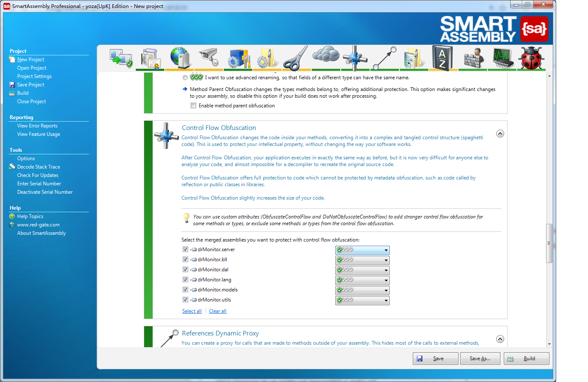Open the drMonitor.server protection level dropdown
The height and width of the screenshot is (382, 588).
coord(363,250)
